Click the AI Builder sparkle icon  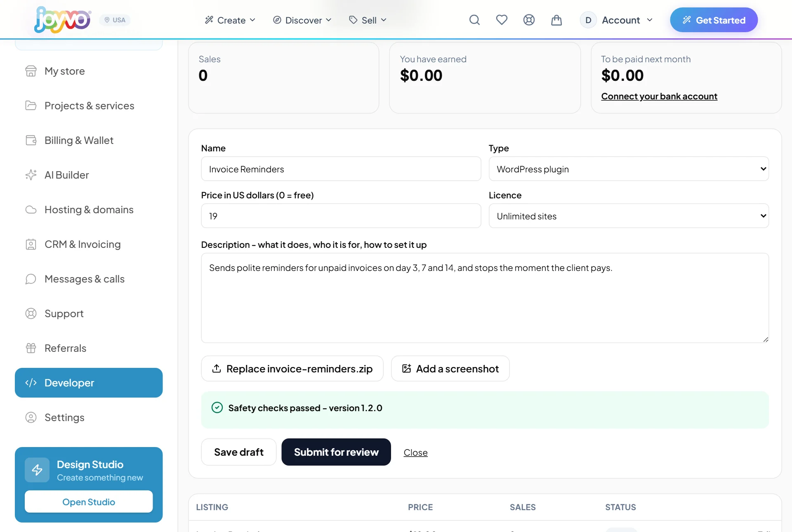point(31,175)
